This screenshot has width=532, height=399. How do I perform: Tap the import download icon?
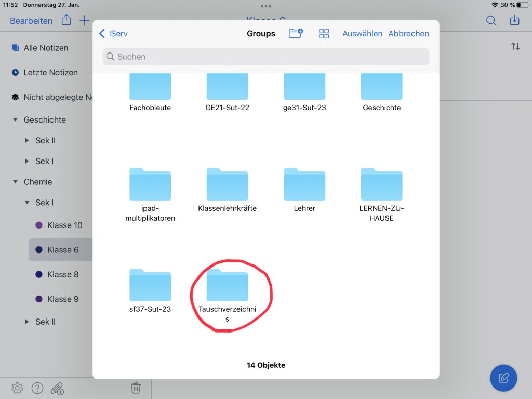click(x=514, y=21)
